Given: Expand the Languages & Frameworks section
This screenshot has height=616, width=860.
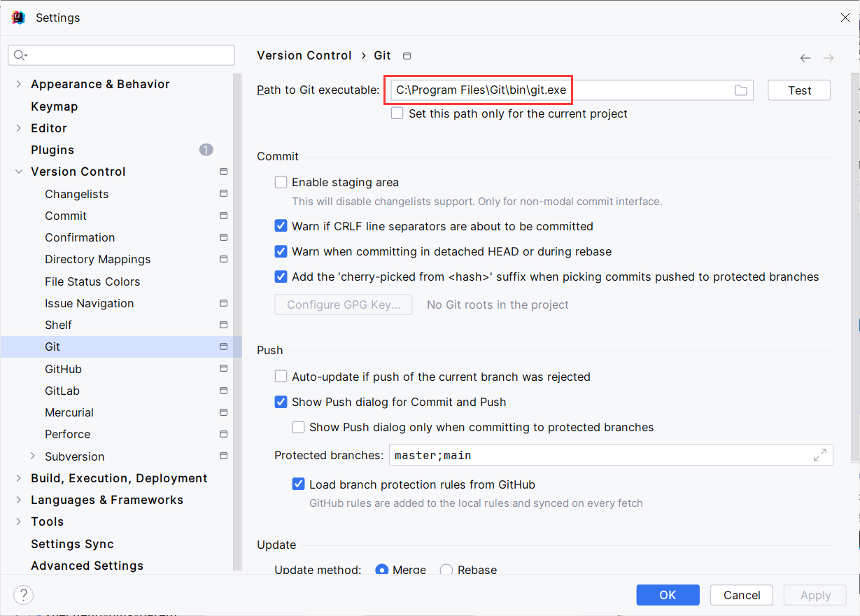Looking at the screenshot, I should 19,500.
